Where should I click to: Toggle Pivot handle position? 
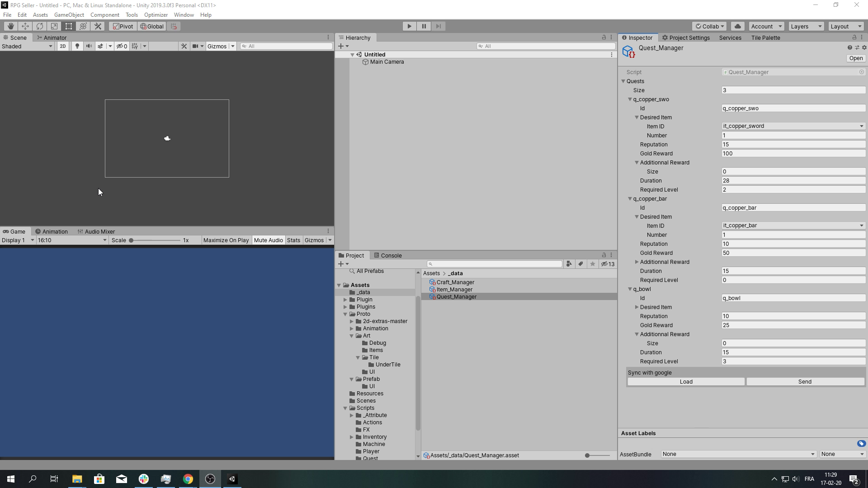click(123, 26)
